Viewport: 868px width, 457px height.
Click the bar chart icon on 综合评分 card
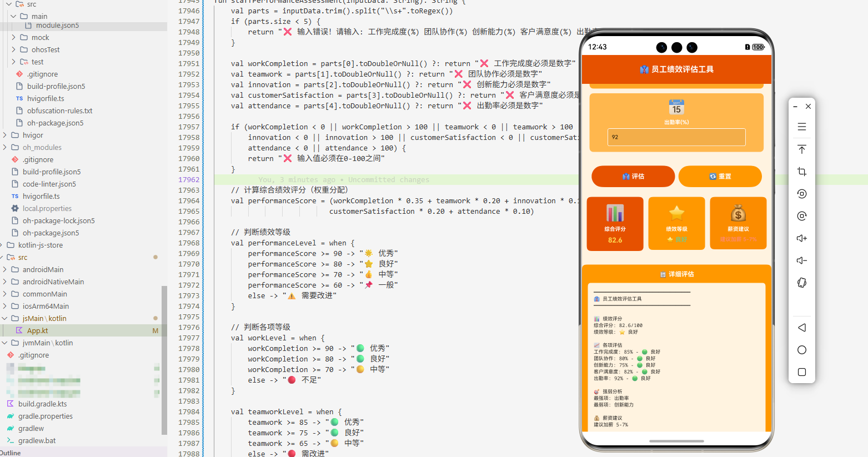[615, 213]
